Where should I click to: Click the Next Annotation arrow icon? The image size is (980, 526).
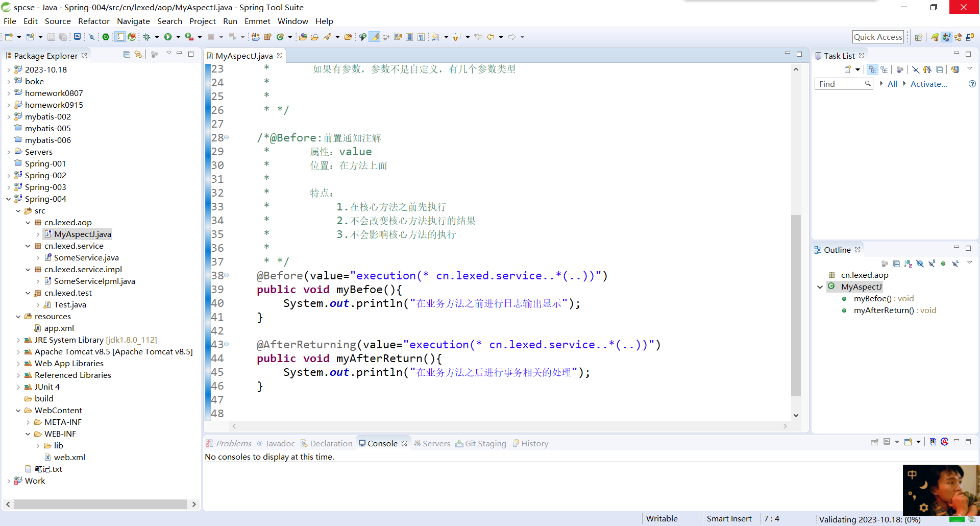pos(435,37)
